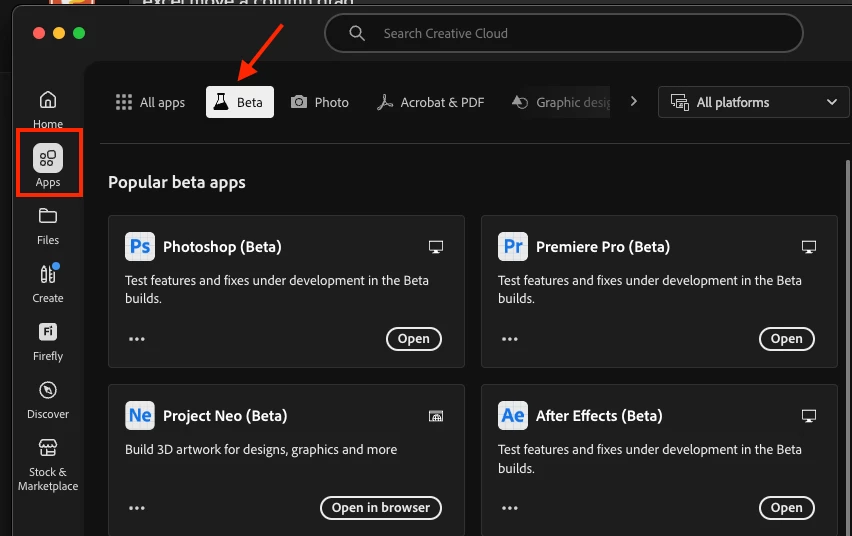Screen dimensions: 852x536
Task: Click the Project Neo (Beta) title text
Action: click(225, 416)
